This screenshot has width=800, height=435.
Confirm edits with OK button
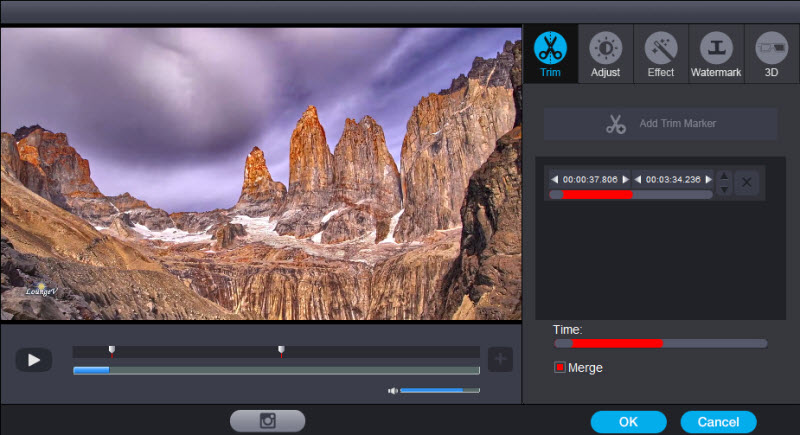[x=628, y=422]
